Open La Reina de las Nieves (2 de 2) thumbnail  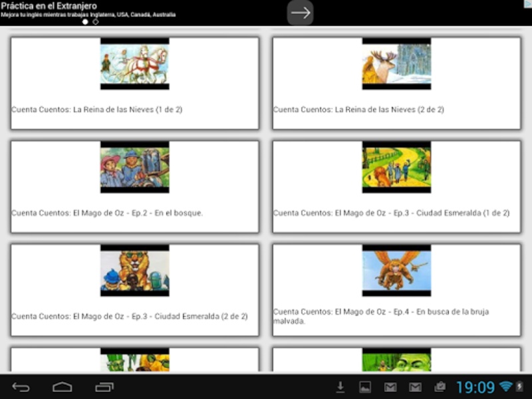(396, 64)
